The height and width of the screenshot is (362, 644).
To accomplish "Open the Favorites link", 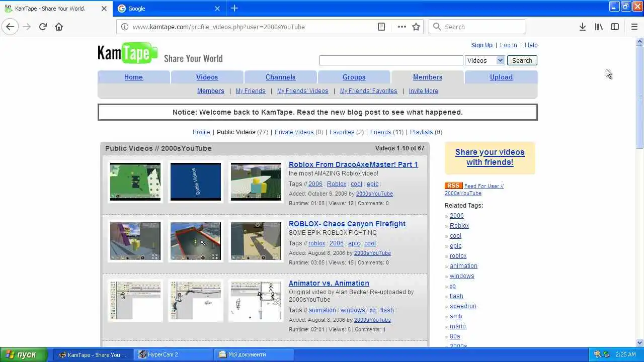I will (342, 132).
